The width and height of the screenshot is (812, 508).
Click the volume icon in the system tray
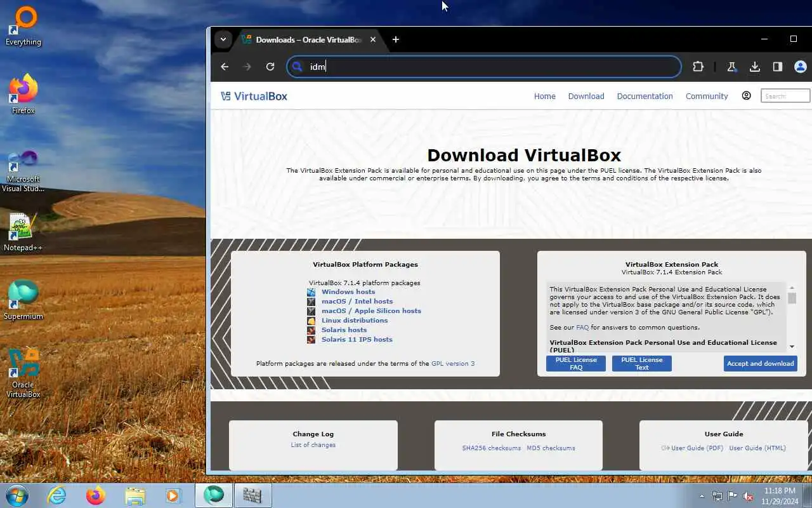tap(749, 496)
